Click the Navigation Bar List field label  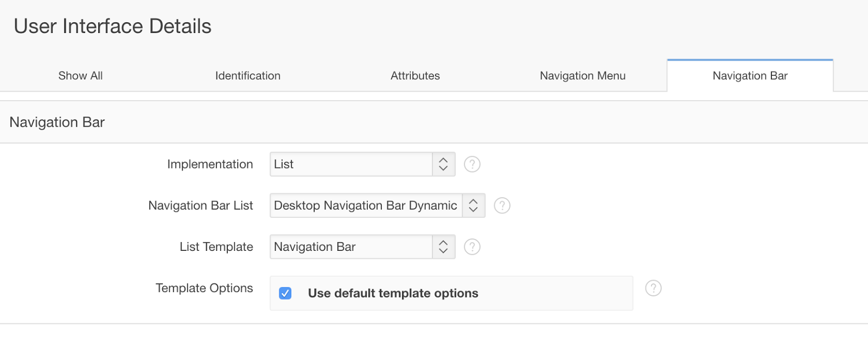click(x=201, y=205)
